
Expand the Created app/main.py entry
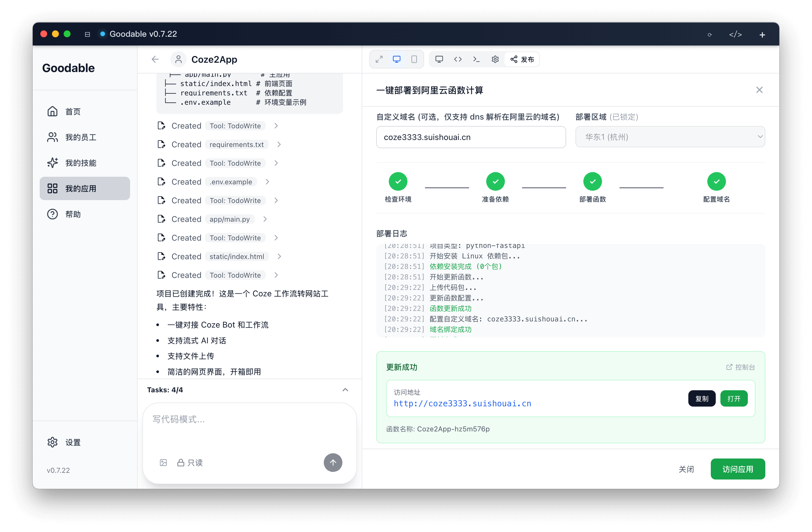click(265, 219)
